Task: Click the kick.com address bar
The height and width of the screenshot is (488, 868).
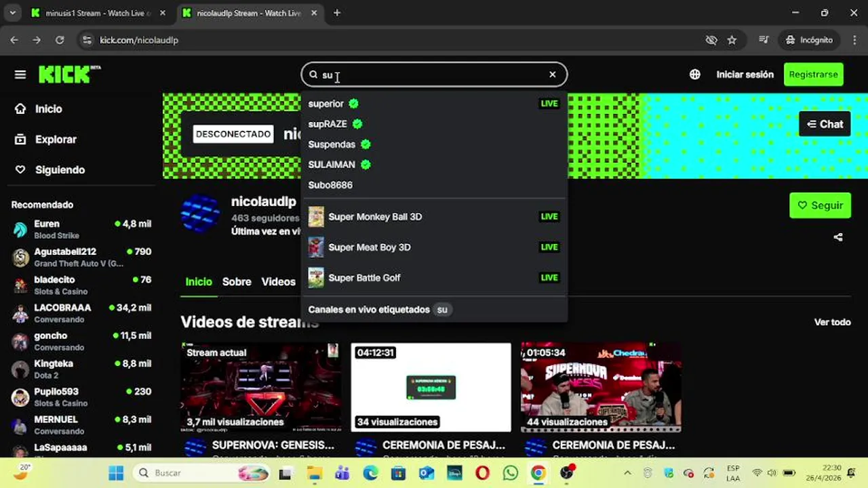Action: (x=393, y=40)
